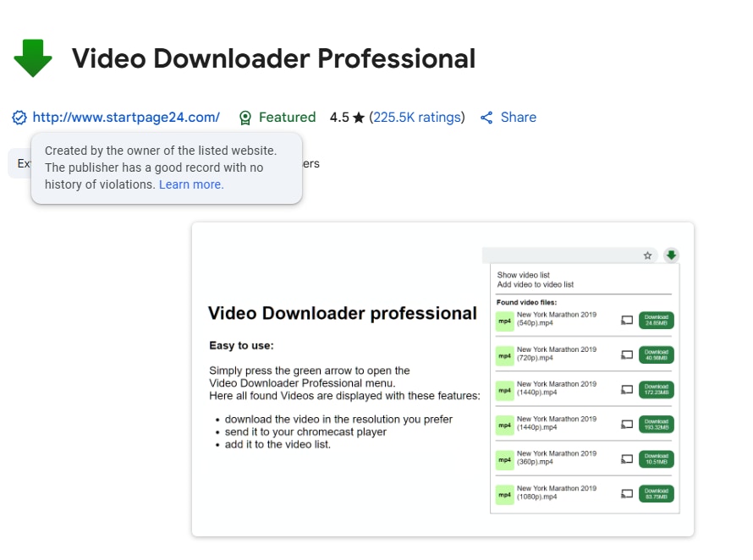Click green arrow toolbar icon in screenshot
The height and width of the screenshot is (560, 753).
[x=672, y=255]
